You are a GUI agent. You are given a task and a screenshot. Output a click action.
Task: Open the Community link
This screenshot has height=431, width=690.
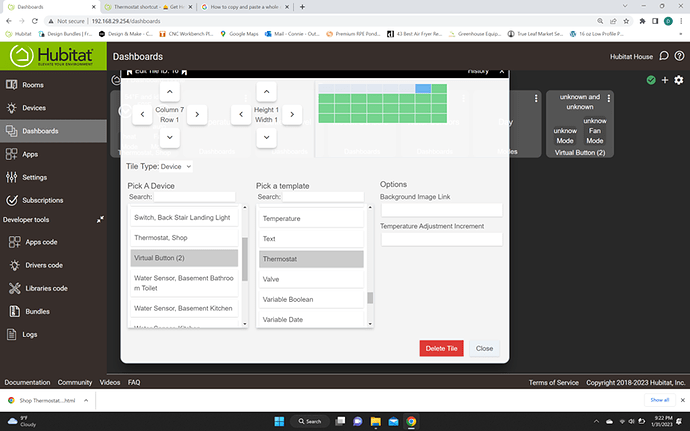[75, 382]
